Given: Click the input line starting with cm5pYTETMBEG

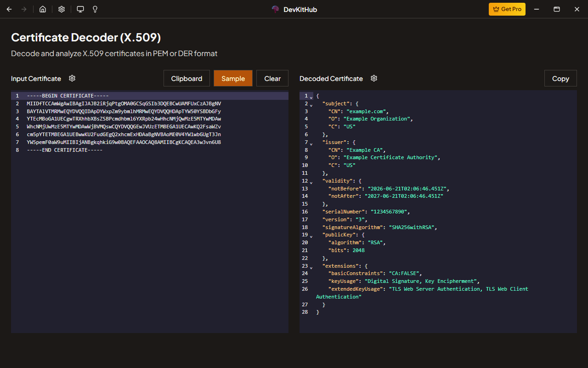Looking at the screenshot, I should (124, 134).
